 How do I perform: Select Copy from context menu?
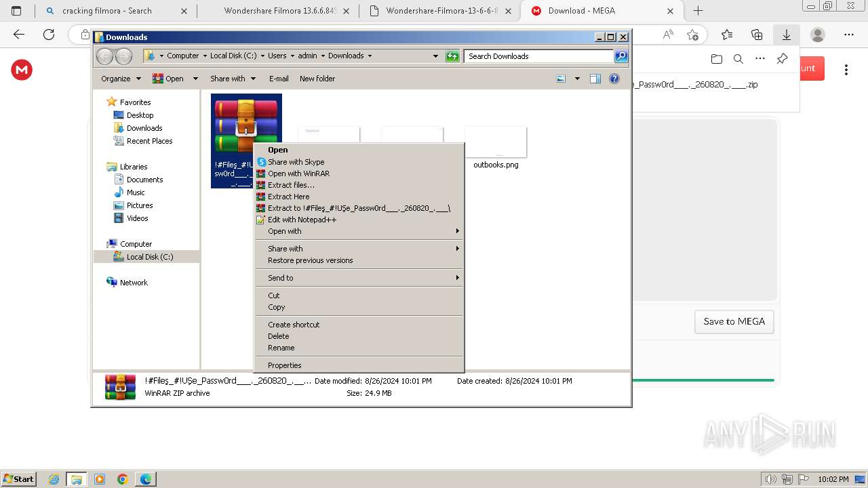pos(276,307)
